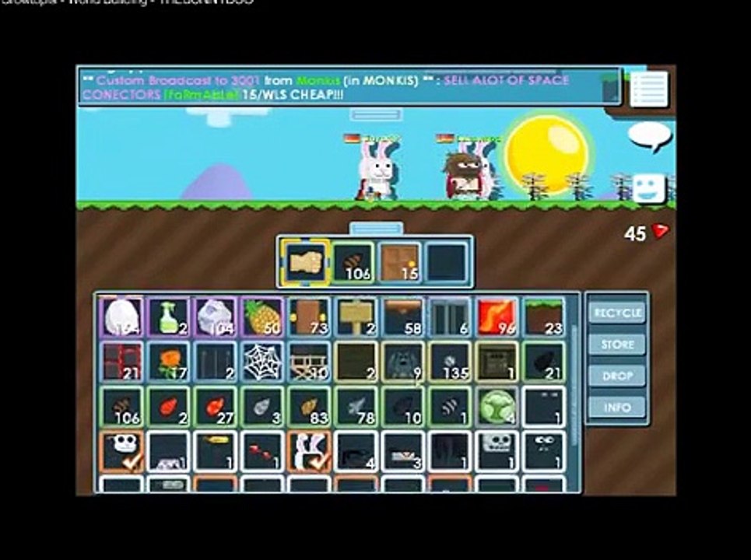This screenshot has height=560, width=751.
Task: Select the item stack of 135
Action: pyautogui.click(x=450, y=362)
